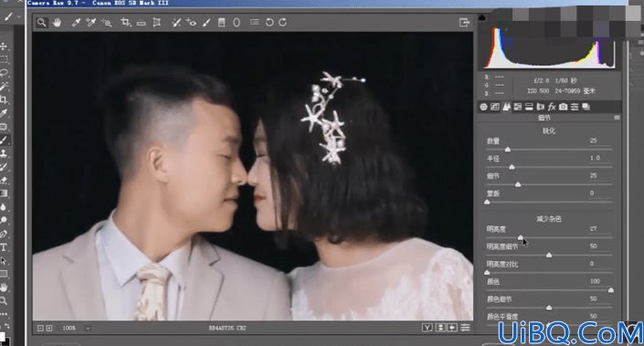Click the sharpening Detail slider handle
Screen dimensions: 644x346
click(518, 184)
